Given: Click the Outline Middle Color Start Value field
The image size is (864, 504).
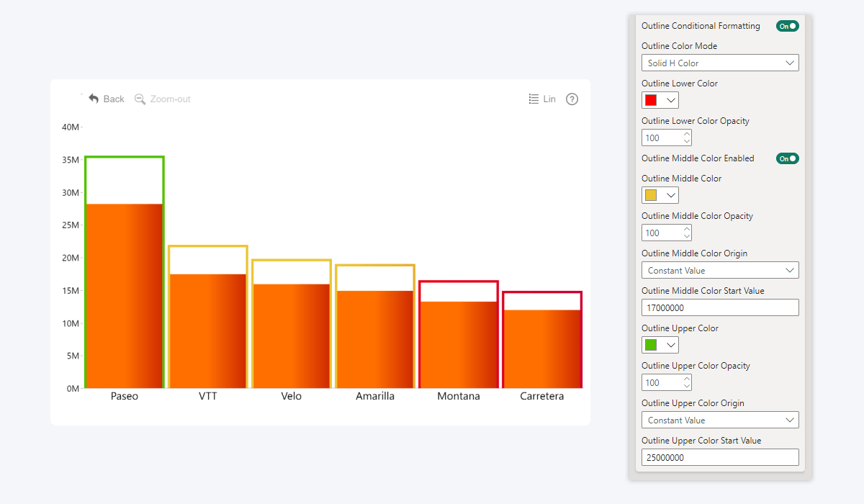Looking at the screenshot, I should tap(720, 307).
